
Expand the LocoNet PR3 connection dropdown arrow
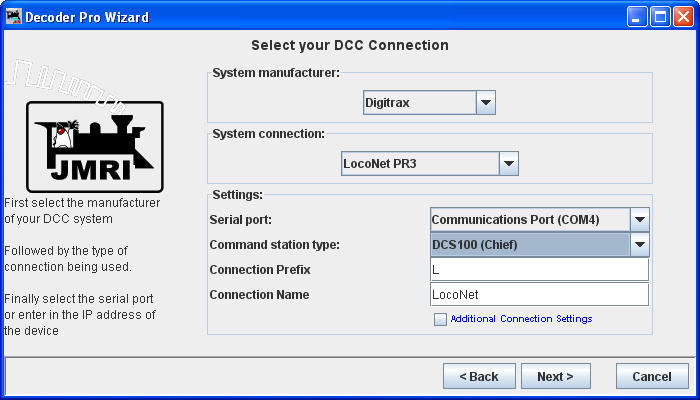pyautogui.click(x=508, y=163)
